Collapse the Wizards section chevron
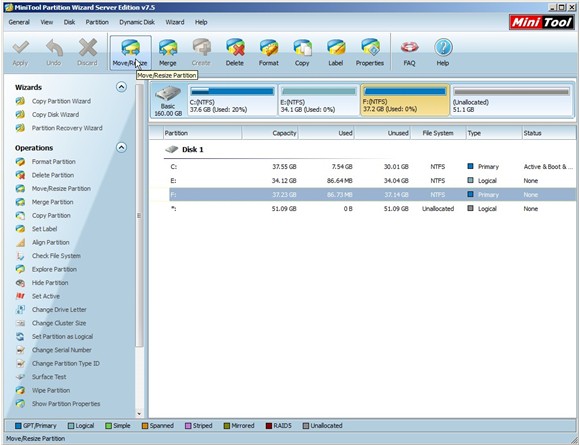The width and height of the screenshot is (580, 445). [121, 87]
